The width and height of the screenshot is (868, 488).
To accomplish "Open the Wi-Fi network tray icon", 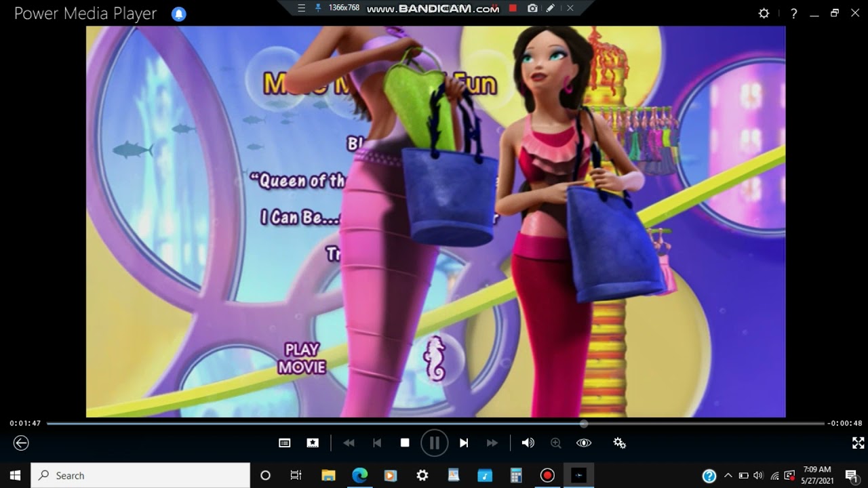I will click(774, 476).
